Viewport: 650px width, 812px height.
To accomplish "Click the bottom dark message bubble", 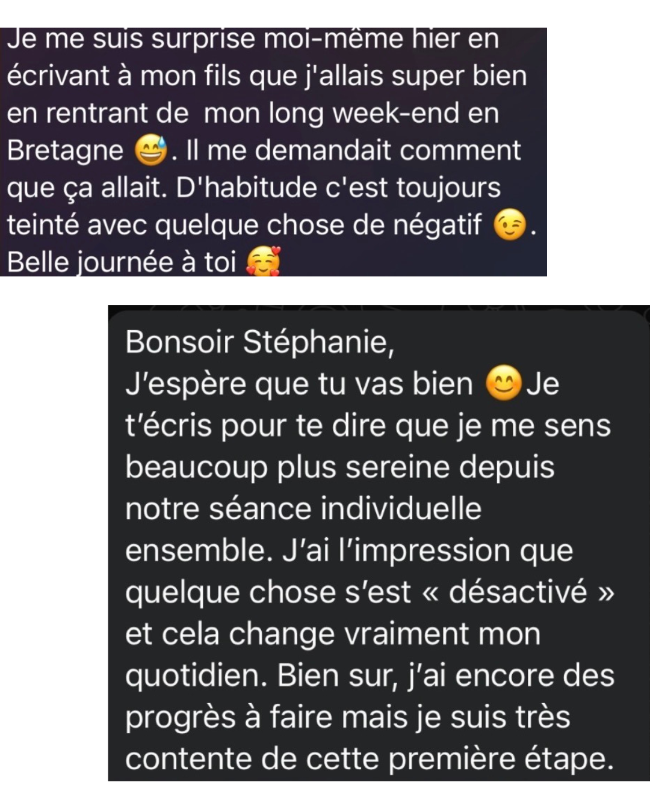I will tap(379, 543).
